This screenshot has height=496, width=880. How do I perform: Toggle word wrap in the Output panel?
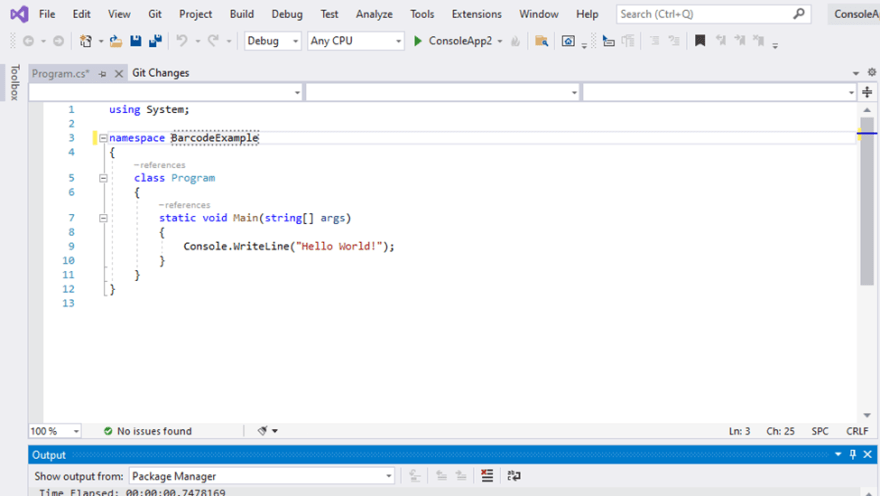[514, 476]
